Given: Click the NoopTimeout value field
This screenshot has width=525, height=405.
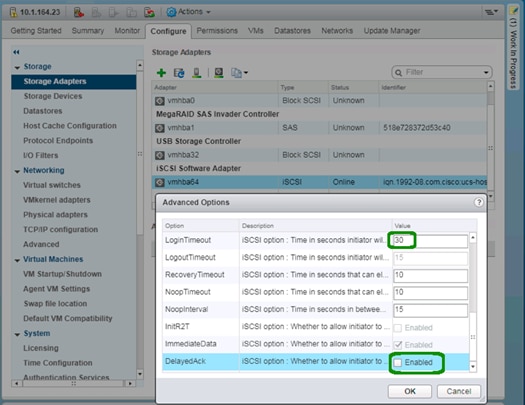Looking at the screenshot, I should [x=430, y=293].
